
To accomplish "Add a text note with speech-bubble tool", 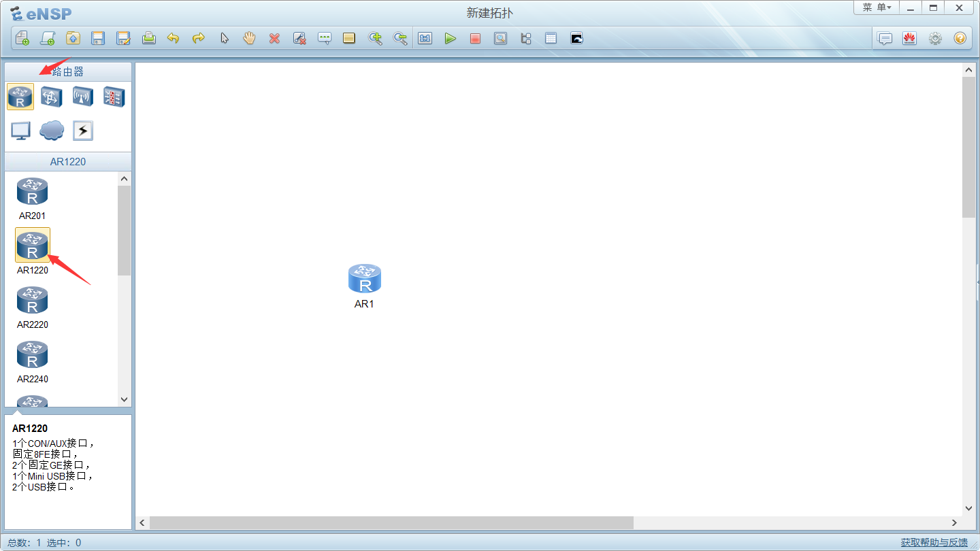I will pos(325,38).
